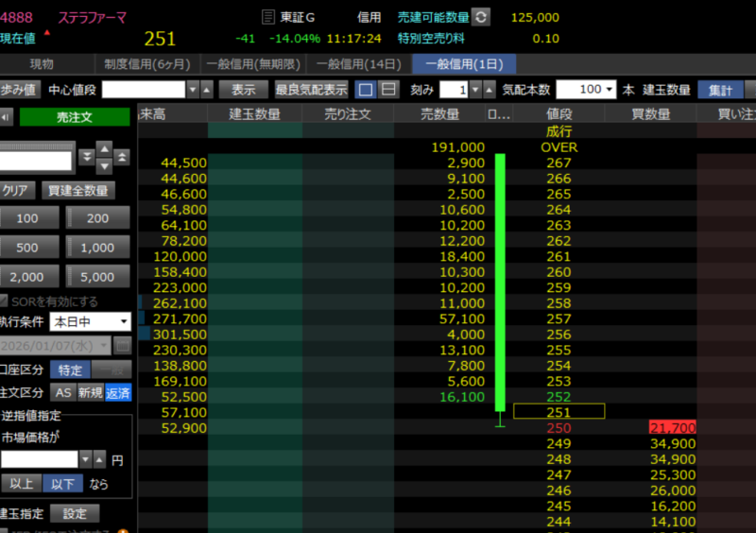Increase the 刻み tick step value
The width and height of the screenshot is (756, 533).
[476, 85]
